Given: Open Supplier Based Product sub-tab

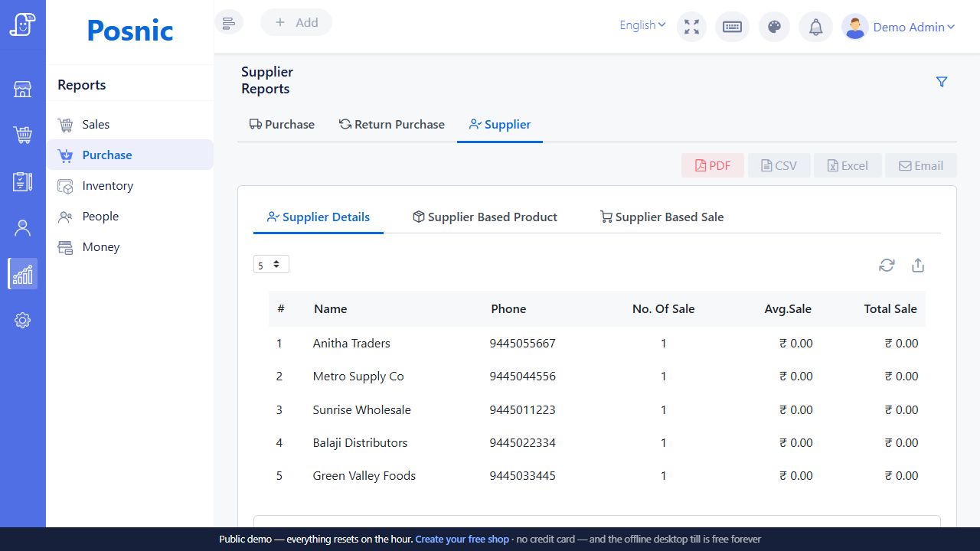Looking at the screenshot, I should coord(485,217).
